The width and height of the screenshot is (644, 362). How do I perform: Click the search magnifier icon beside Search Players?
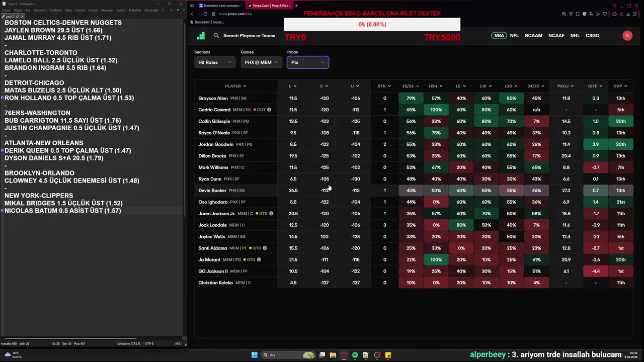tap(216, 36)
